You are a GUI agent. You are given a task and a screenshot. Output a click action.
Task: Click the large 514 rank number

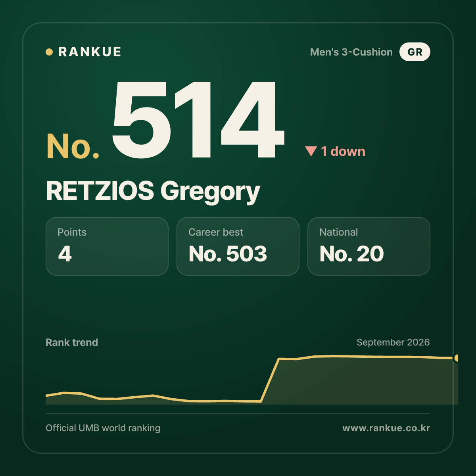(198, 119)
